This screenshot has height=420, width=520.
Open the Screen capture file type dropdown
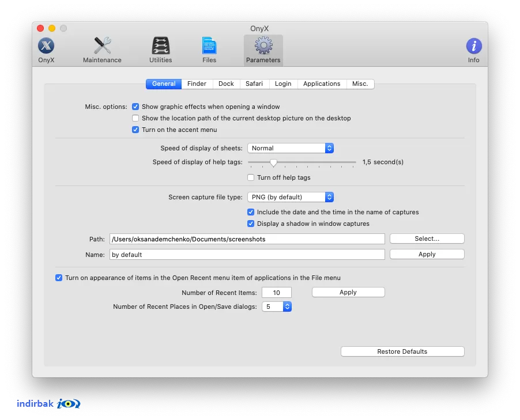click(291, 197)
